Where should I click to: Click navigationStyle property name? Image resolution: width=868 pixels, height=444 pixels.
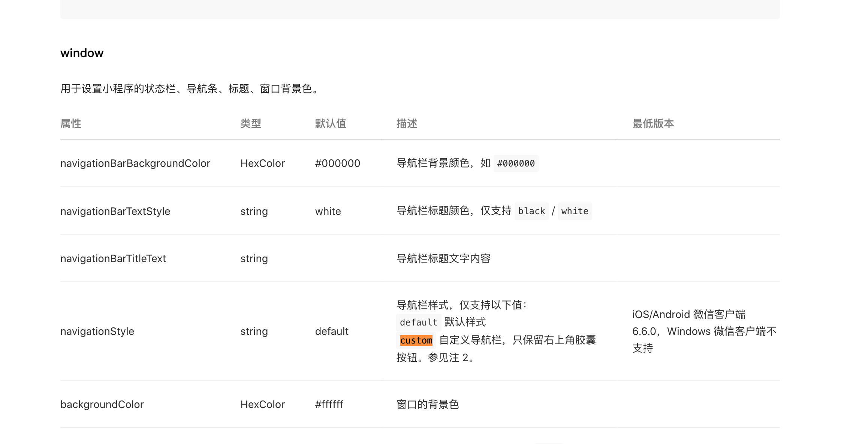(97, 331)
